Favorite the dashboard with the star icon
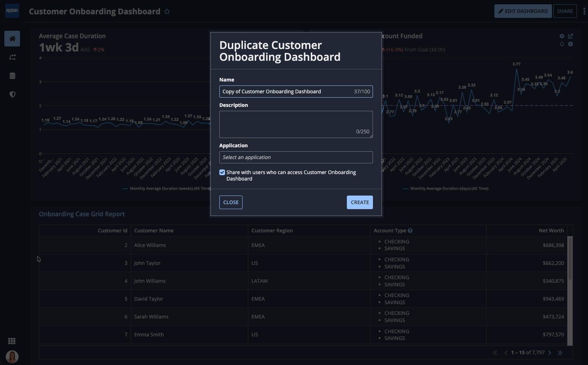Image resolution: width=588 pixels, height=365 pixels. [x=167, y=11]
